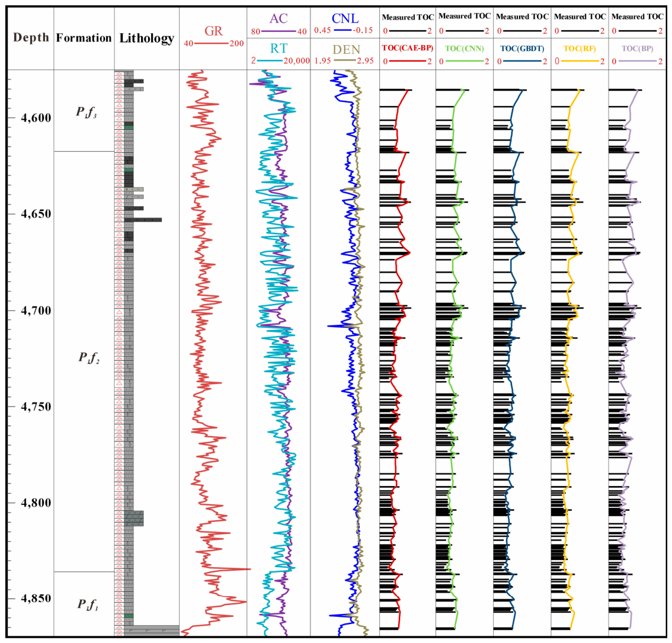Click the blue "CNL" curve label
Viewport: 672px width, 643px height.
pos(345,18)
